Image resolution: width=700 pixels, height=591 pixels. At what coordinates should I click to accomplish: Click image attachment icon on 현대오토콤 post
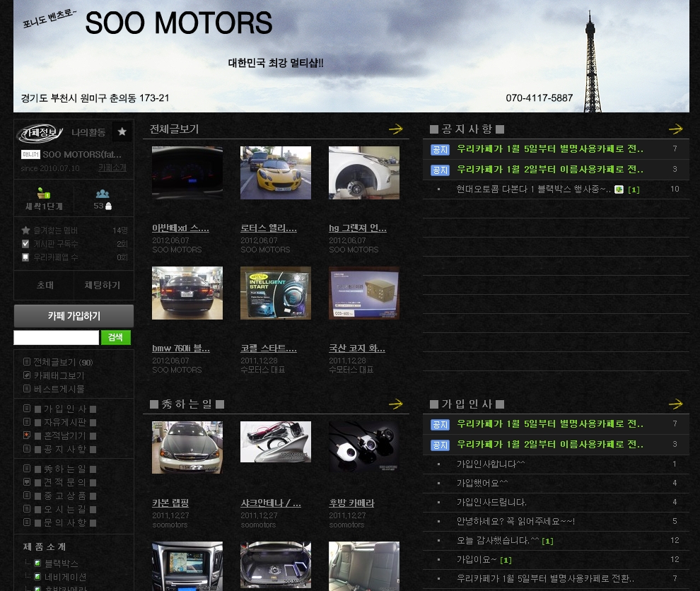coord(619,189)
